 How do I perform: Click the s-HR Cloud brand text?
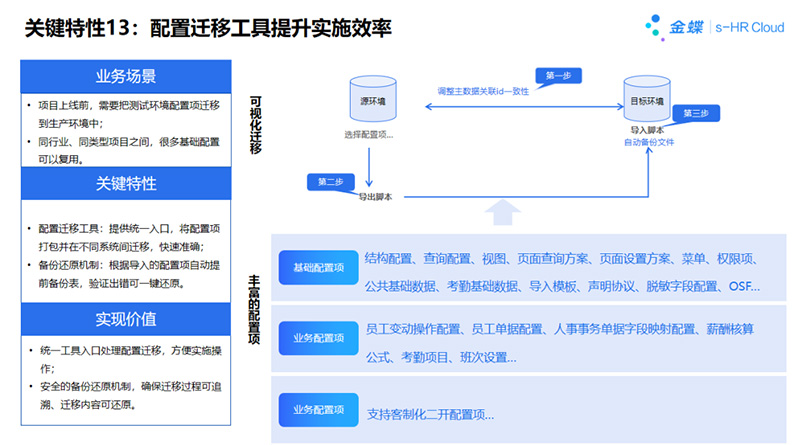point(749,27)
